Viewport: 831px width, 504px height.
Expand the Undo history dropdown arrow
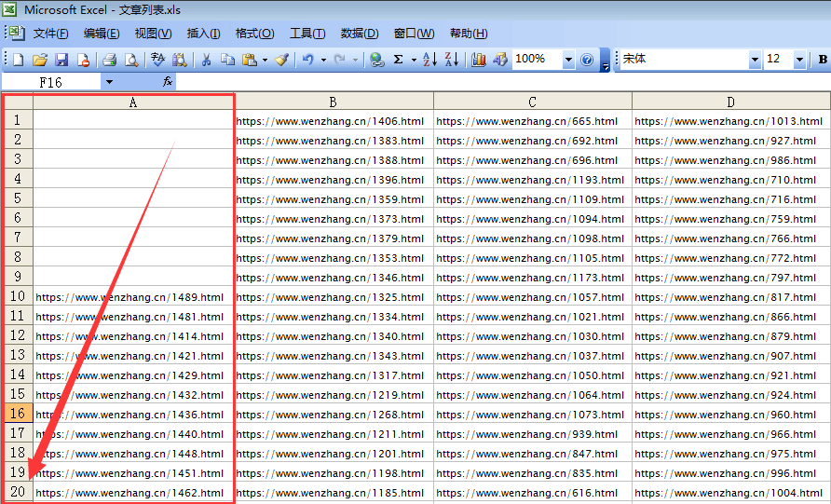323,60
